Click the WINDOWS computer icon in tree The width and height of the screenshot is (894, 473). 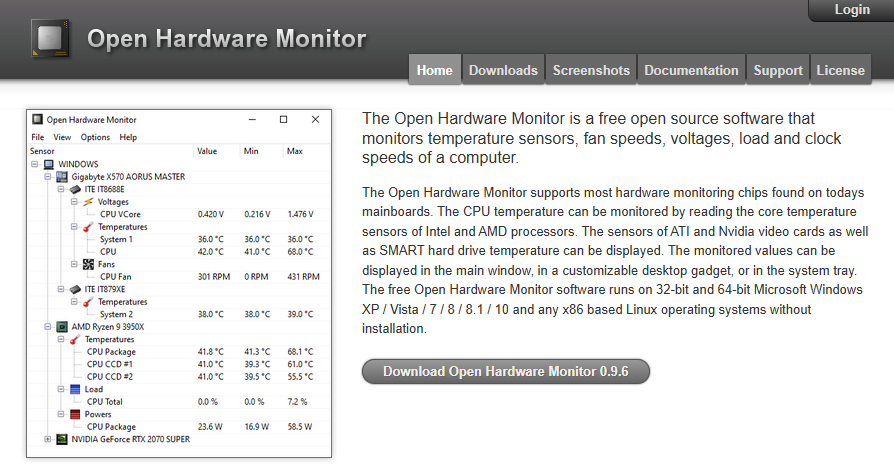49,164
